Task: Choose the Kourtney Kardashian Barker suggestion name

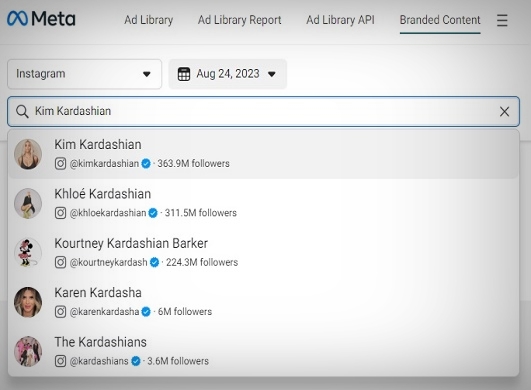Action: coord(131,244)
